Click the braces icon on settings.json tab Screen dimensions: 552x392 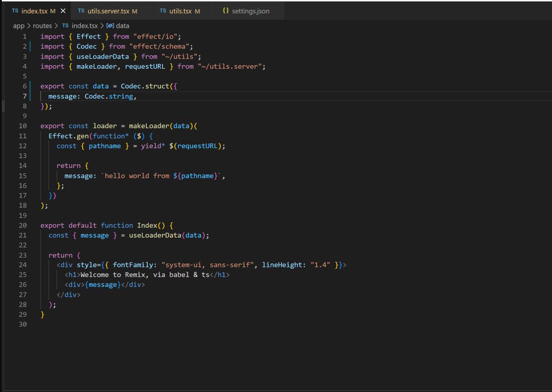tap(225, 11)
